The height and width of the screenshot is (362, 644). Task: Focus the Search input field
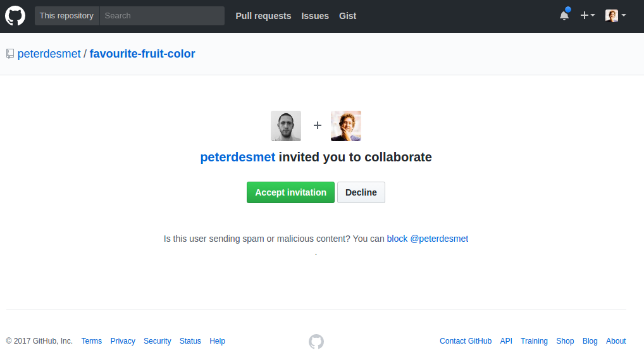[162, 16]
